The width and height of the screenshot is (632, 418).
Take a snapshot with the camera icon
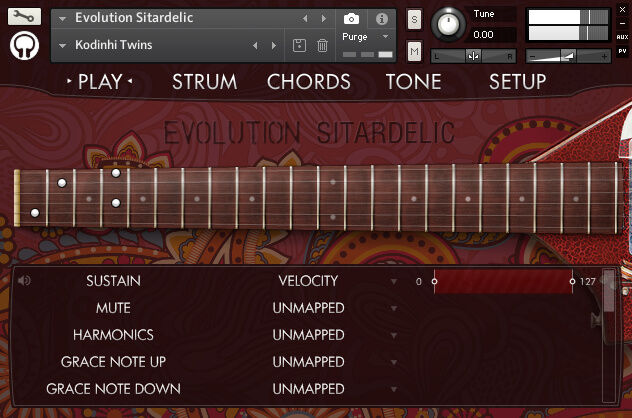pyautogui.click(x=351, y=19)
